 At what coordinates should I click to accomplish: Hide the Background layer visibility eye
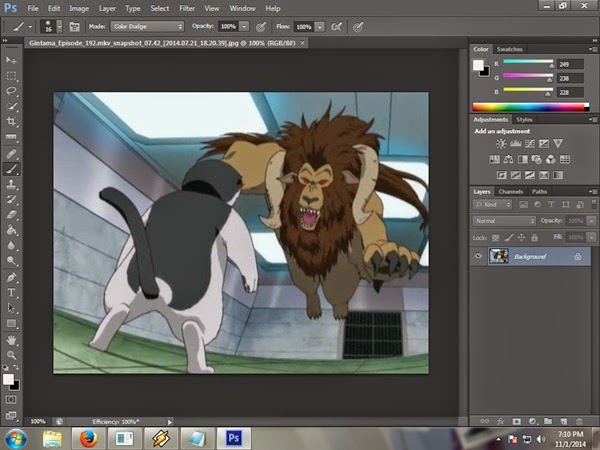point(478,256)
